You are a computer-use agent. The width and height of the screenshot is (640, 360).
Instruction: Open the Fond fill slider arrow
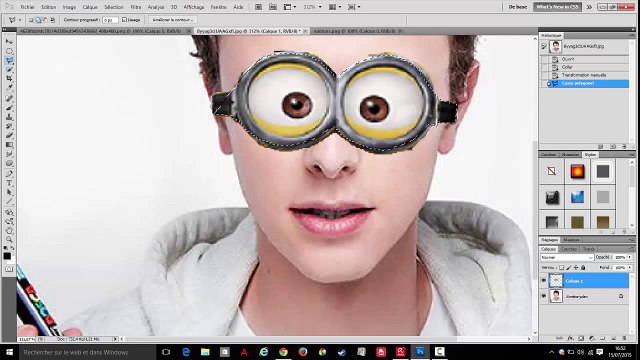[x=630, y=268]
